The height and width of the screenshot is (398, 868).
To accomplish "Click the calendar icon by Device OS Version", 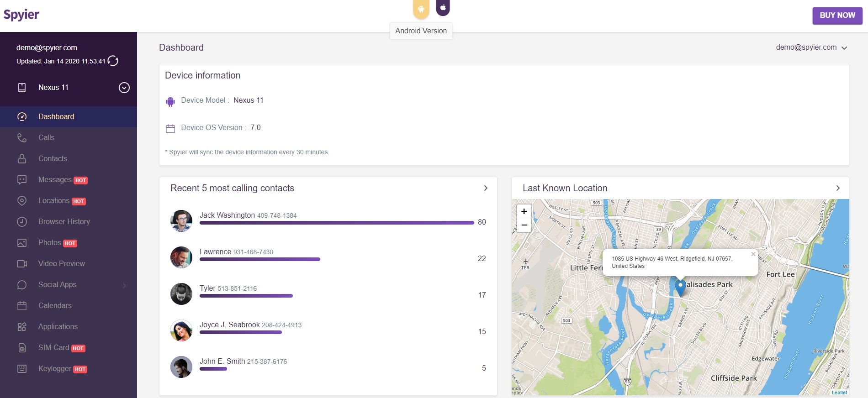I will pyautogui.click(x=170, y=129).
